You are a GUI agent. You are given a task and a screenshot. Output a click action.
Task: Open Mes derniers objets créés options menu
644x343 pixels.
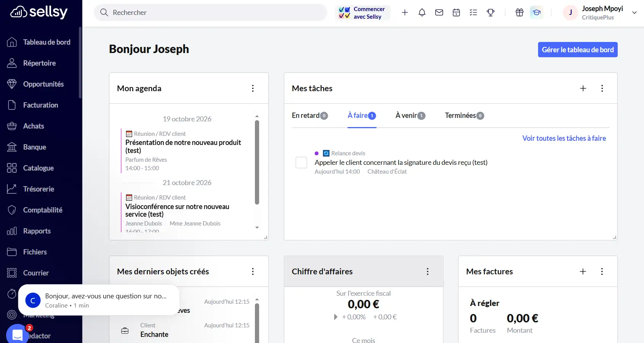click(253, 272)
